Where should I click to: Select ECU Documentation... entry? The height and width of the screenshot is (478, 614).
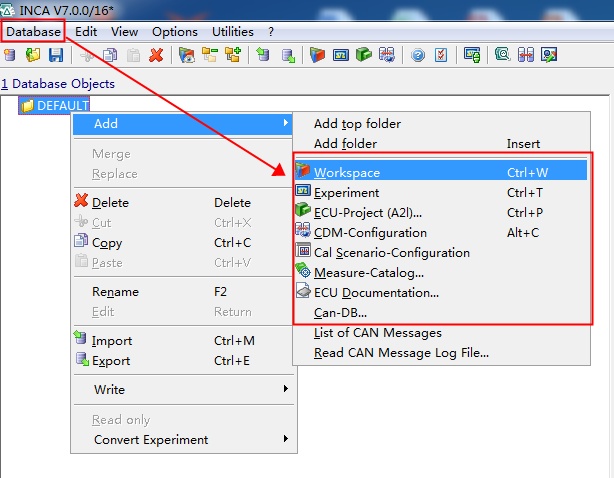click(441, 292)
